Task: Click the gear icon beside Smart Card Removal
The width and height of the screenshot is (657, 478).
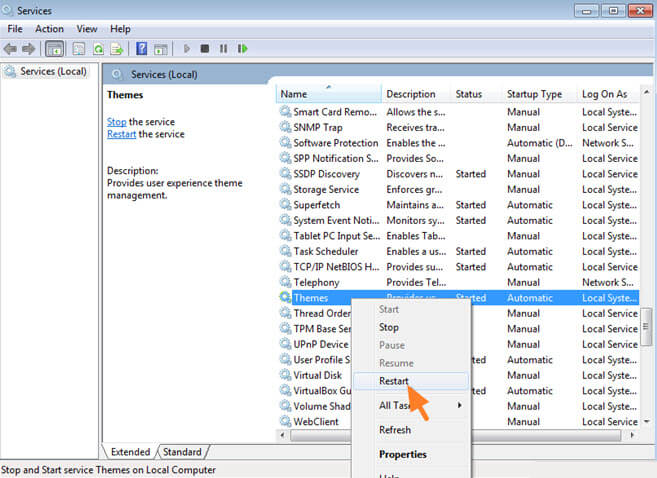Action: [285, 111]
